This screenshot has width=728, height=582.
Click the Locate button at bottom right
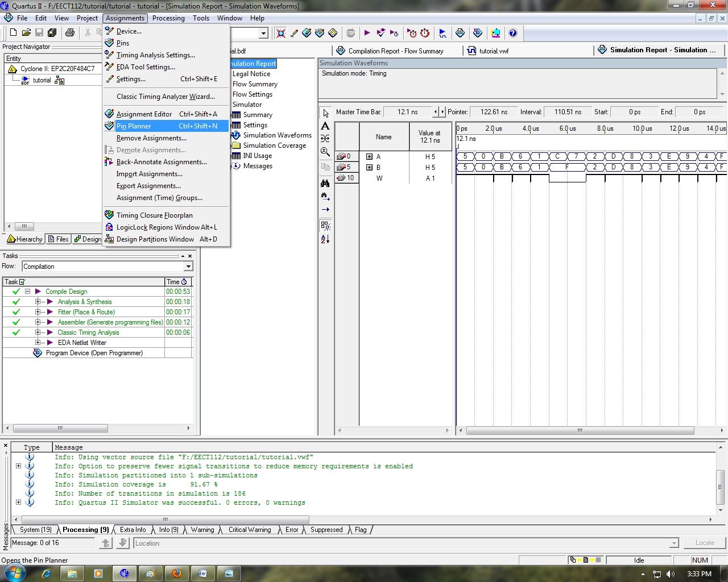[x=704, y=543]
